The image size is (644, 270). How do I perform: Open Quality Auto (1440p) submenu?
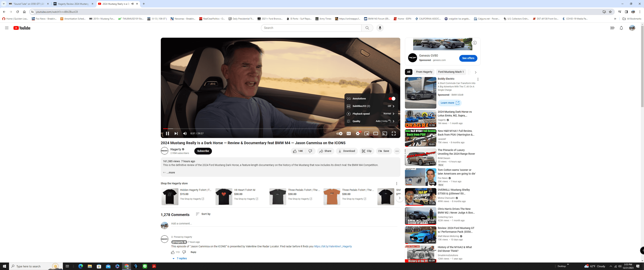371,121
